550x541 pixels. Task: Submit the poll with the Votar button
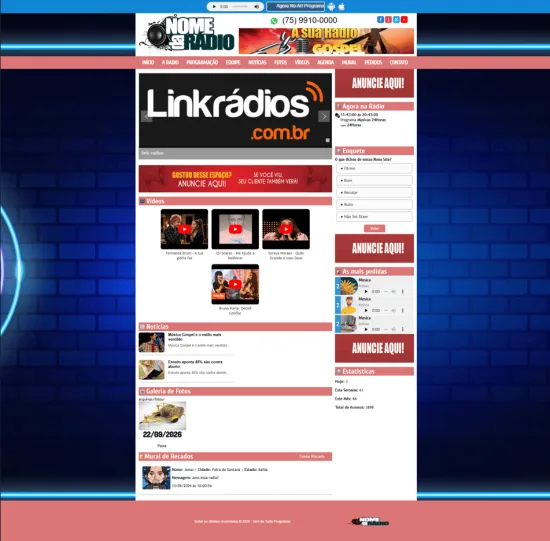tap(374, 228)
